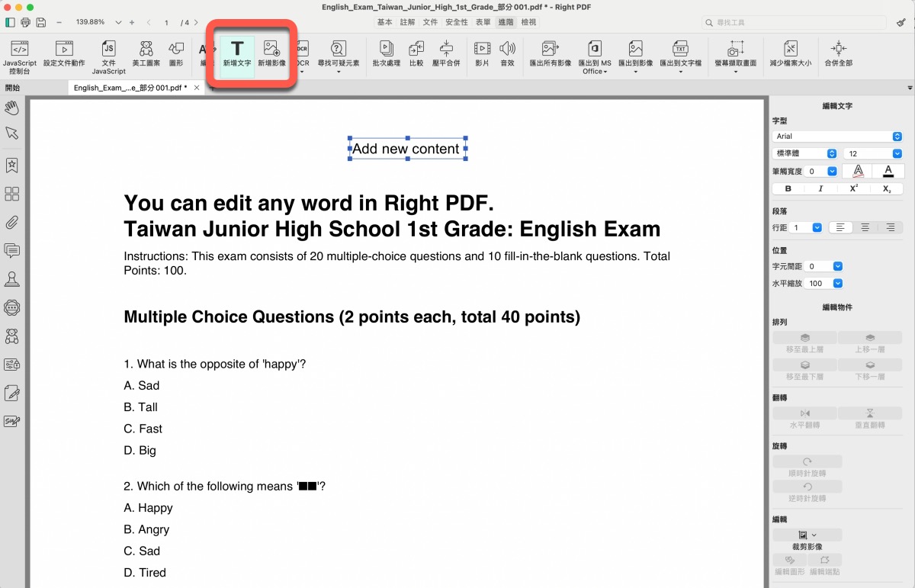Close the English_Exam document tab
Screen dimensions: 915x588
[197, 88]
